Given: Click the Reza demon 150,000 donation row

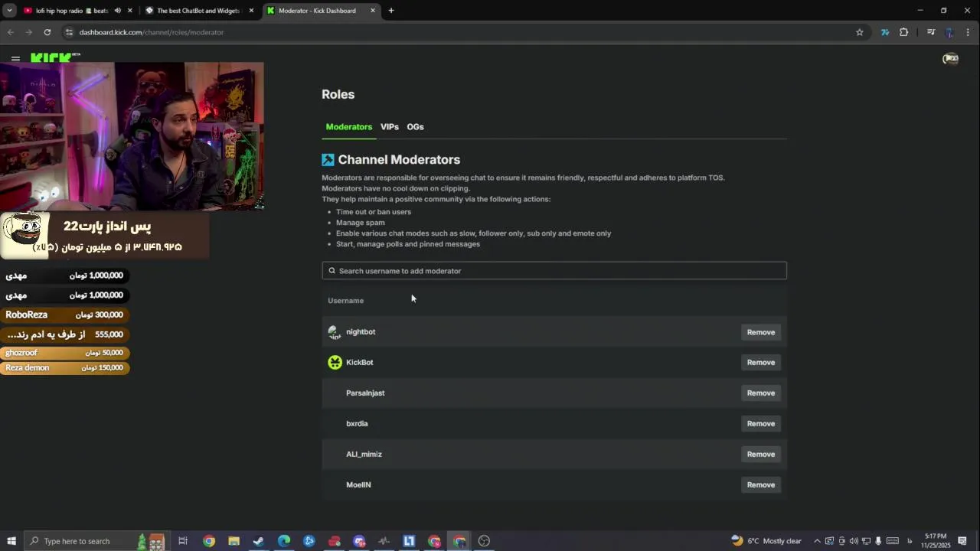Looking at the screenshot, I should tap(65, 368).
